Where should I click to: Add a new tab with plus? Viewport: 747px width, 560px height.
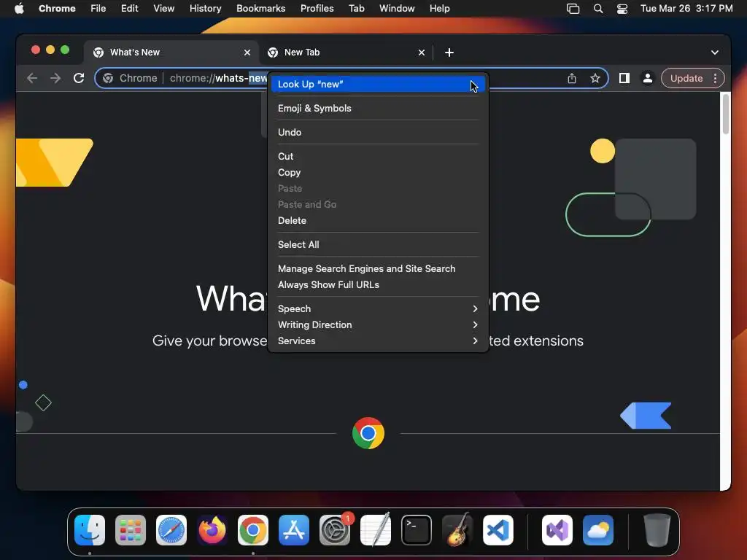(x=449, y=52)
